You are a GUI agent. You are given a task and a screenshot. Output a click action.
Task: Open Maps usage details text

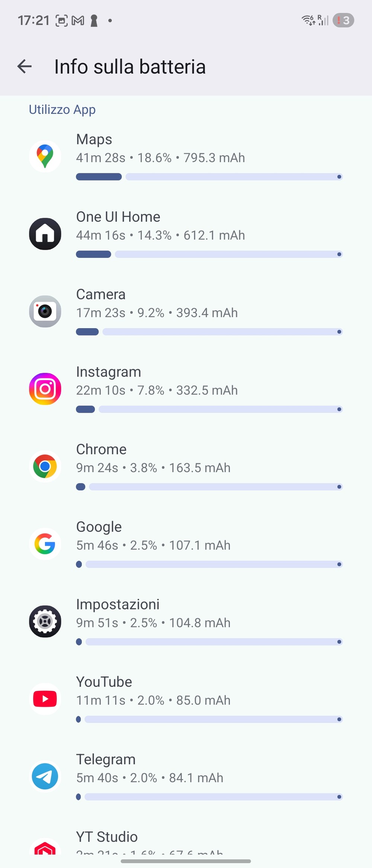click(160, 158)
